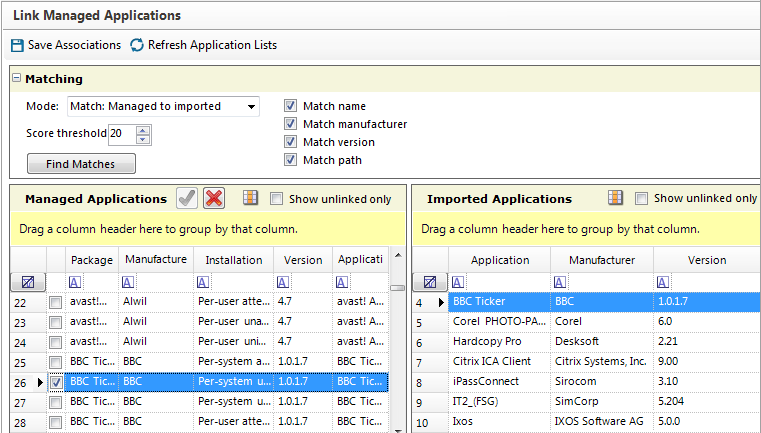
Task: Clear filters button in Managed Applications grid
Action: pyautogui.click(x=28, y=282)
